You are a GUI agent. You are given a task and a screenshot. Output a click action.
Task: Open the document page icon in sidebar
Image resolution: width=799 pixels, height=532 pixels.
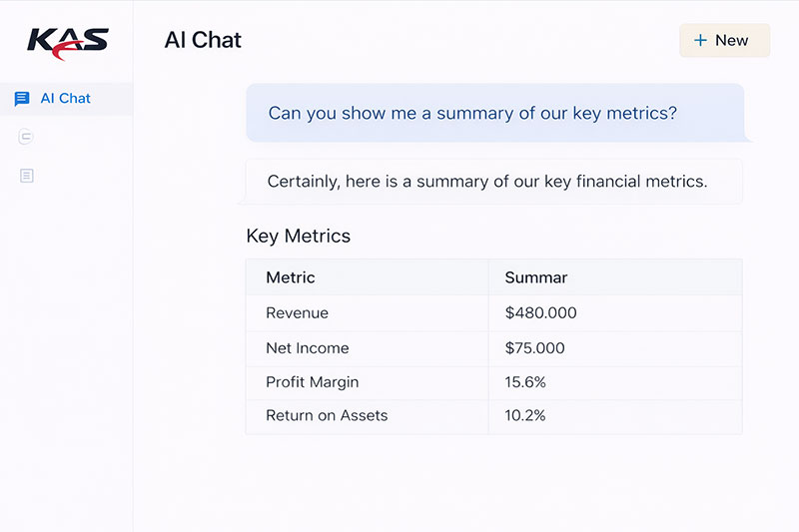[26, 176]
